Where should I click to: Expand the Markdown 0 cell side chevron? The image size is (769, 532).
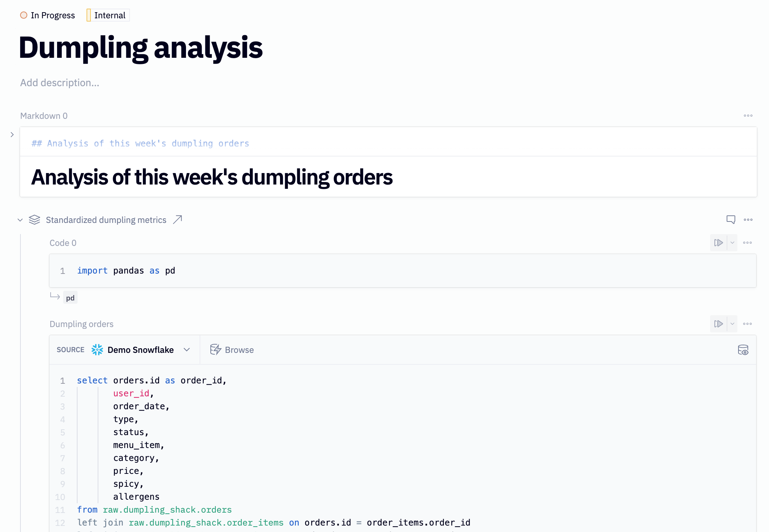[x=12, y=135]
